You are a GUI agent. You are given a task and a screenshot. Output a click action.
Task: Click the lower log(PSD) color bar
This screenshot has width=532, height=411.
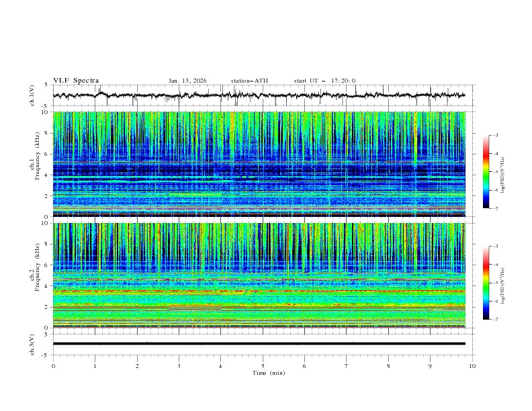486,283
